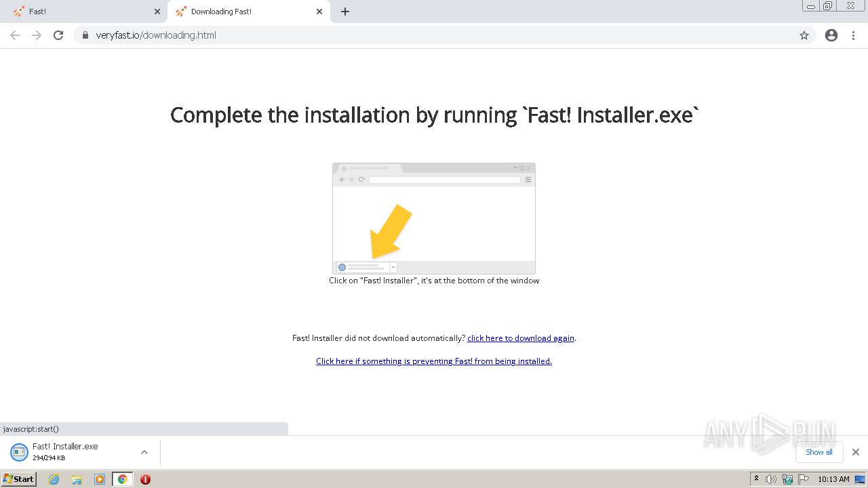868x488 pixels.
Task: Expand Fast! Installer.exe download options chevron
Action: point(144,452)
